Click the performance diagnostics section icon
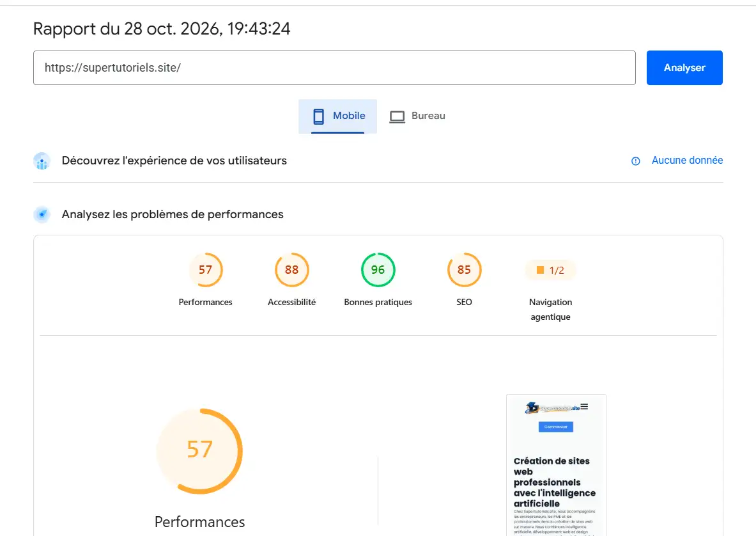This screenshot has height=536, width=756. tap(42, 215)
